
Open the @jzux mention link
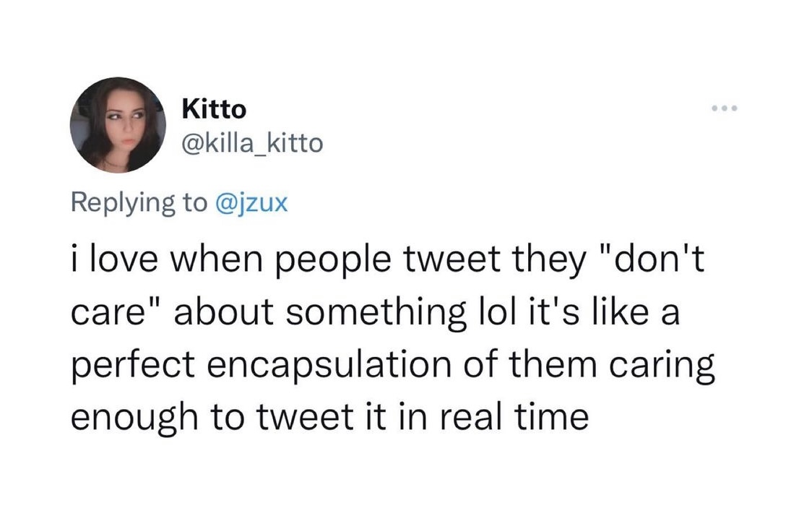pyautogui.click(x=251, y=202)
